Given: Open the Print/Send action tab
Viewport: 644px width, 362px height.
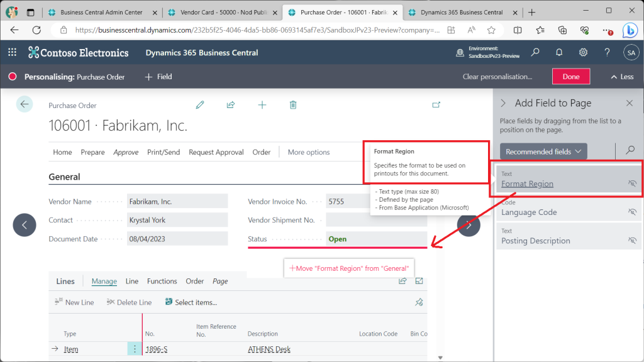Looking at the screenshot, I should [x=164, y=152].
